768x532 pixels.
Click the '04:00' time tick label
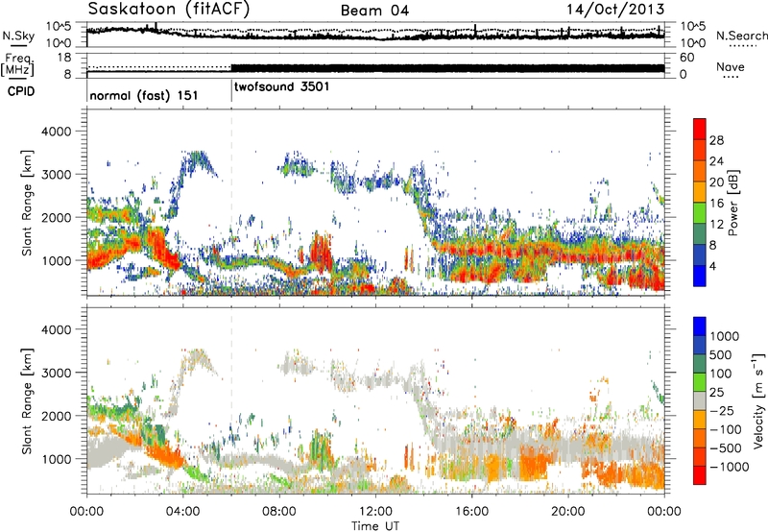click(182, 512)
